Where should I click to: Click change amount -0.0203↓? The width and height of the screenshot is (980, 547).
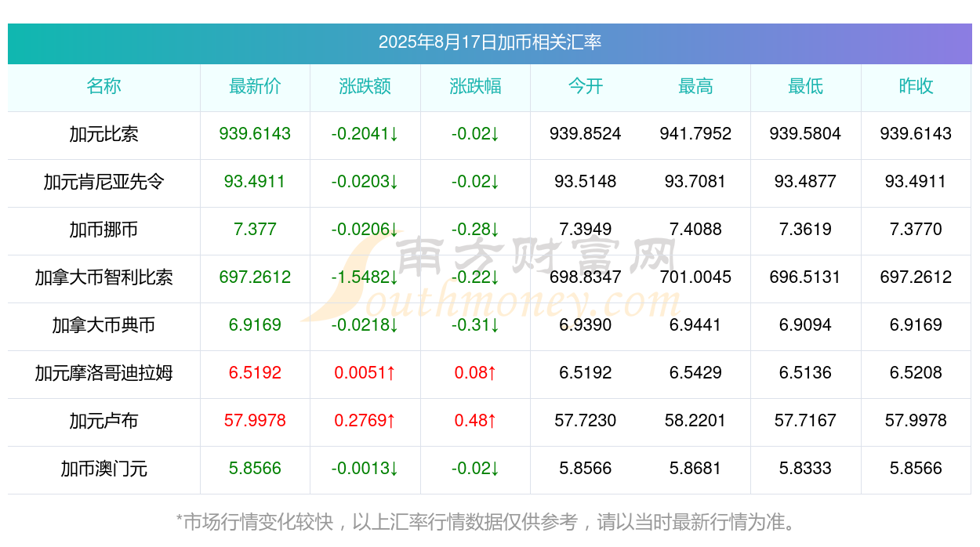pos(365,182)
